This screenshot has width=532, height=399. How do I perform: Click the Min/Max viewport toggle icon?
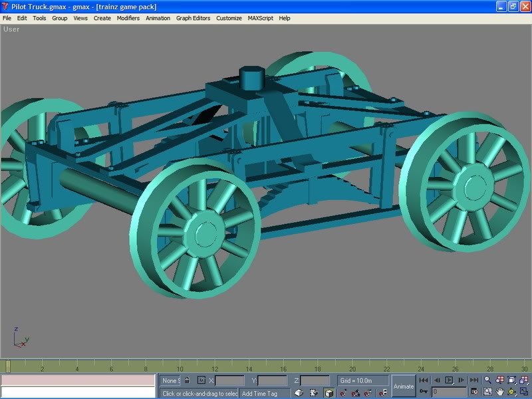click(x=524, y=392)
